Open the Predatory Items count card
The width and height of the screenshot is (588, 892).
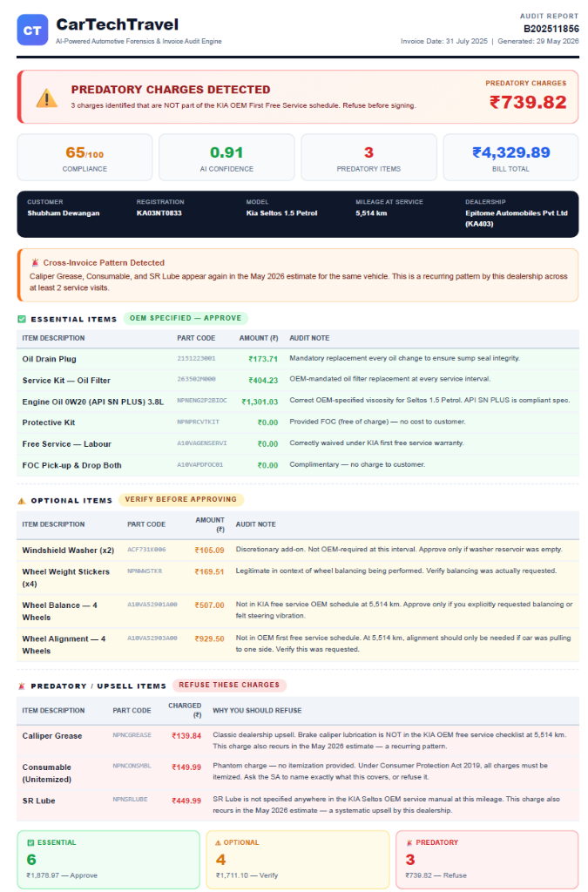click(368, 158)
